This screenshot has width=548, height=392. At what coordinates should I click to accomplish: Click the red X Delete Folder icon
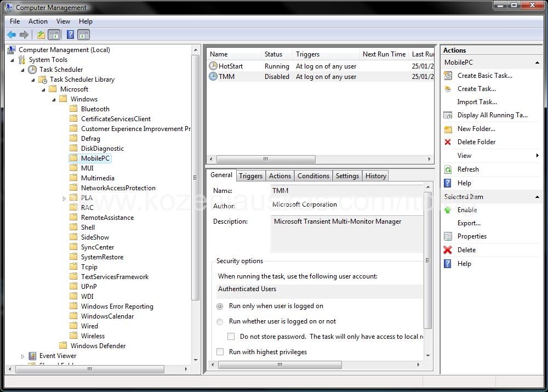[x=448, y=142]
